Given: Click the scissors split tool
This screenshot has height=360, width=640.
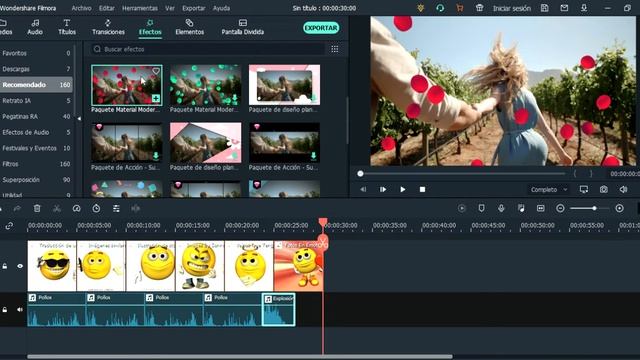Looking at the screenshot, I should [x=57, y=209].
